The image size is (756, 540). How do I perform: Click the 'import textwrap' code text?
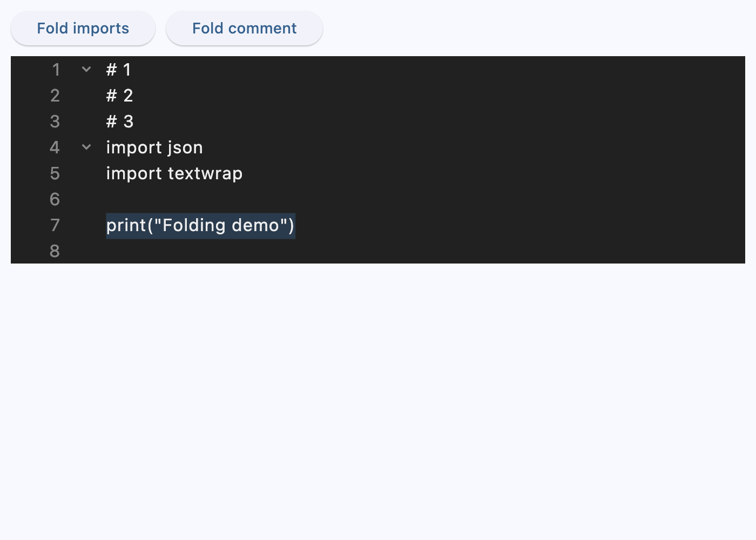[x=174, y=173]
